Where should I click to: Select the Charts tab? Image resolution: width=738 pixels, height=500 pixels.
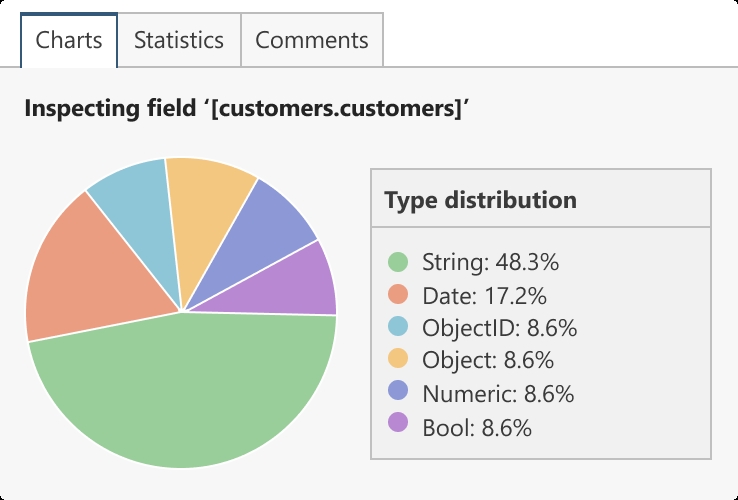[x=69, y=40]
